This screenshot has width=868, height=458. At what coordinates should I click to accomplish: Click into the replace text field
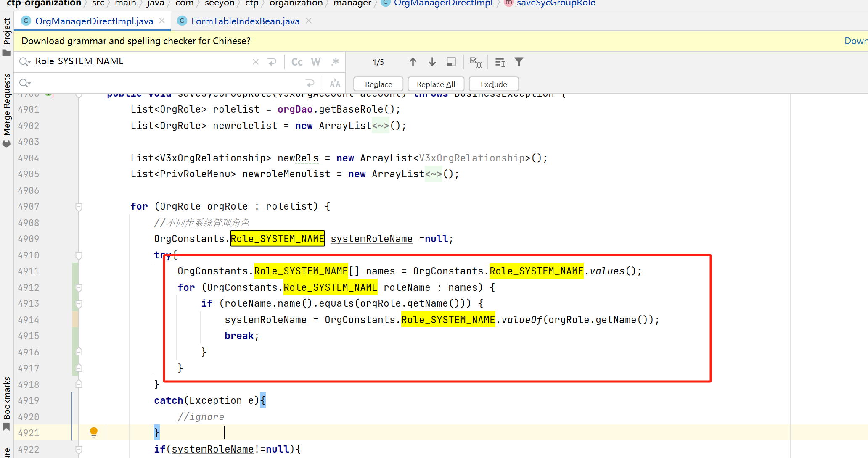(168, 83)
